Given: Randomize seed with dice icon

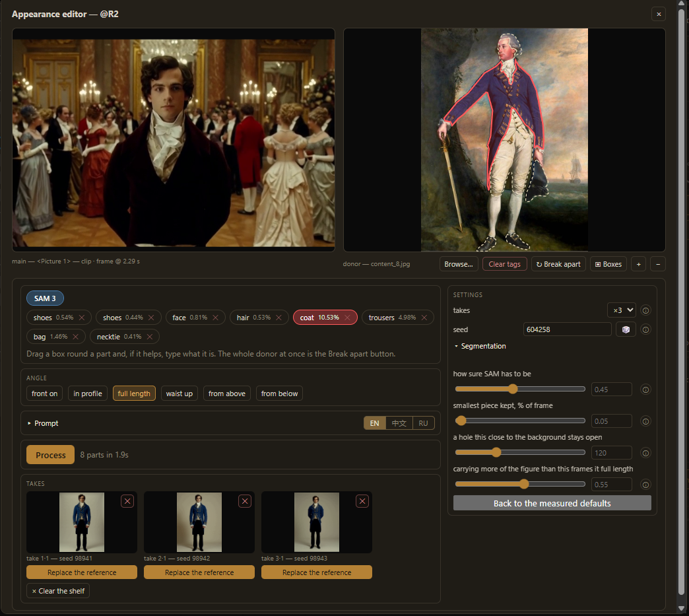Looking at the screenshot, I should click(626, 329).
